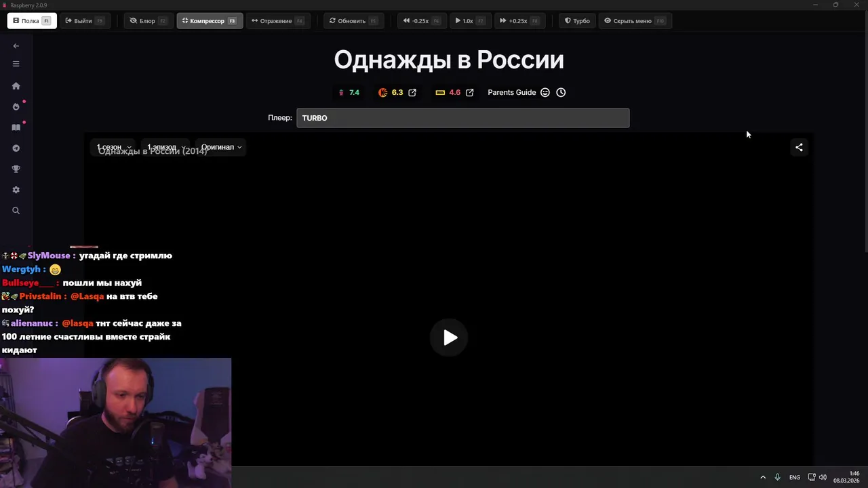Click the taskbar microphone icon
The image size is (868, 488).
[778, 477]
